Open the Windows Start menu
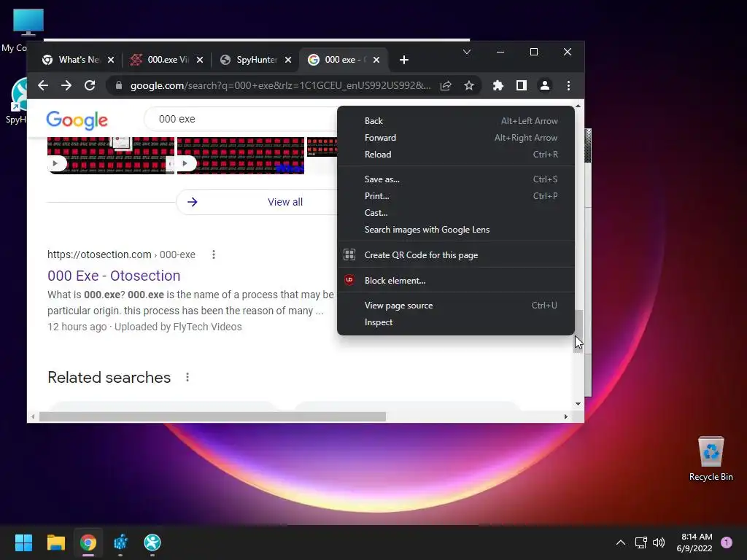The height and width of the screenshot is (560, 747). 23,542
